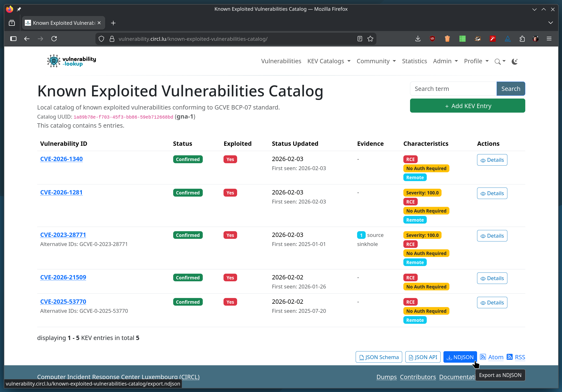Click the Add KEV Entry button
562x392 pixels.
[467, 106]
